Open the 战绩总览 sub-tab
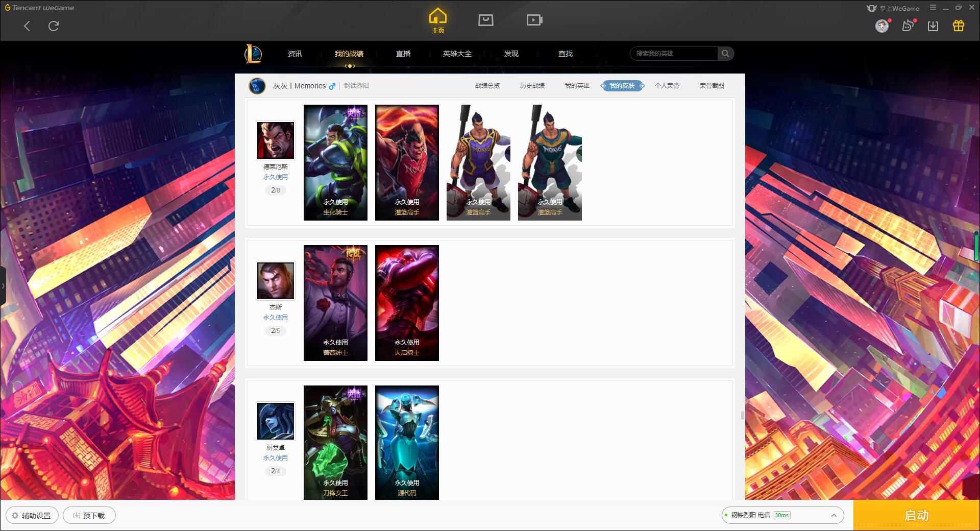Image resolution: width=980 pixels, height=531 pixels. pyautogui.click(x=487, y=86)
